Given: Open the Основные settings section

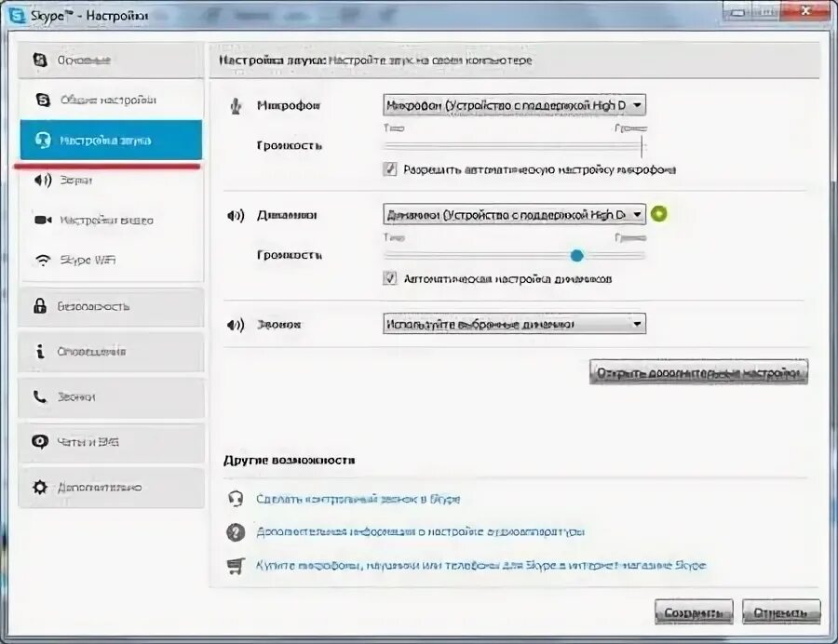Looking at the screenshot, I should pos(111,60).
